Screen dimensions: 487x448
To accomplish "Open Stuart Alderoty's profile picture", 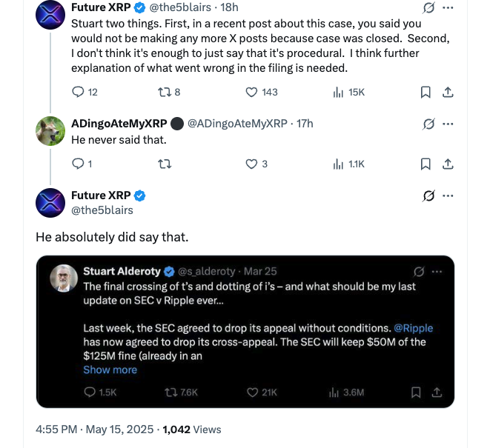I will (x=64, y=278).
